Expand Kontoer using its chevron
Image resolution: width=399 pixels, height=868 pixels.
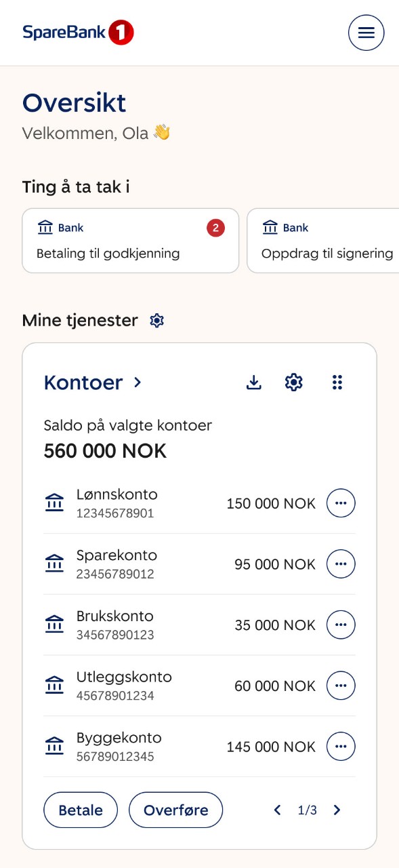tap(137, 382)
